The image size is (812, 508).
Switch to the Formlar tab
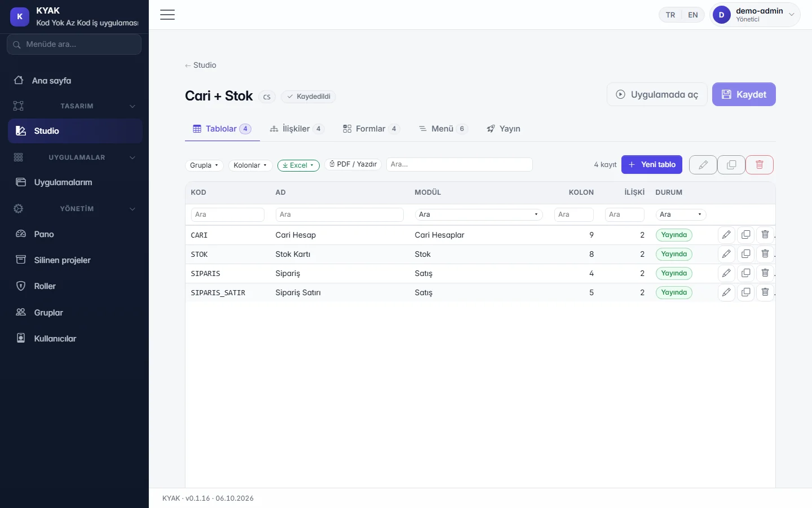click(371, 129)
